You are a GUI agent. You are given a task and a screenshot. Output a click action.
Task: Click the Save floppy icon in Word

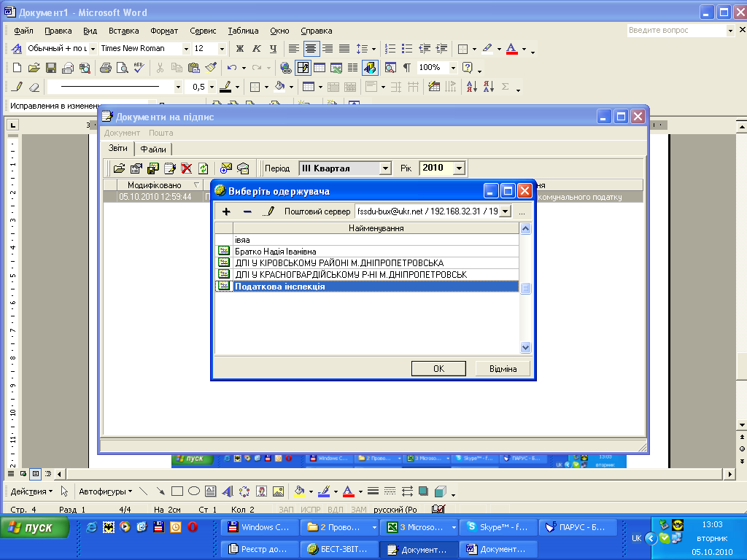click(51, 68)
